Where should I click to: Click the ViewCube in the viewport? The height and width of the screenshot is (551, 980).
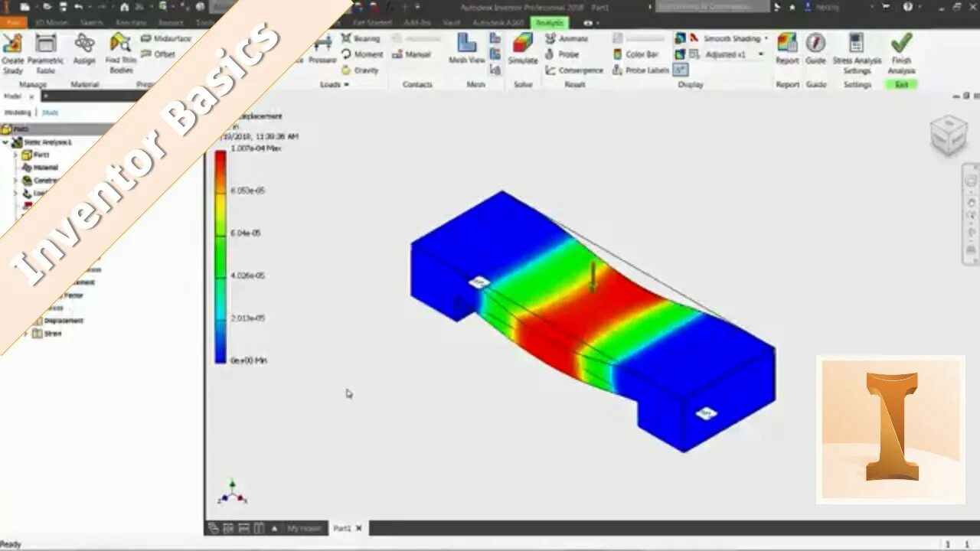948,135
